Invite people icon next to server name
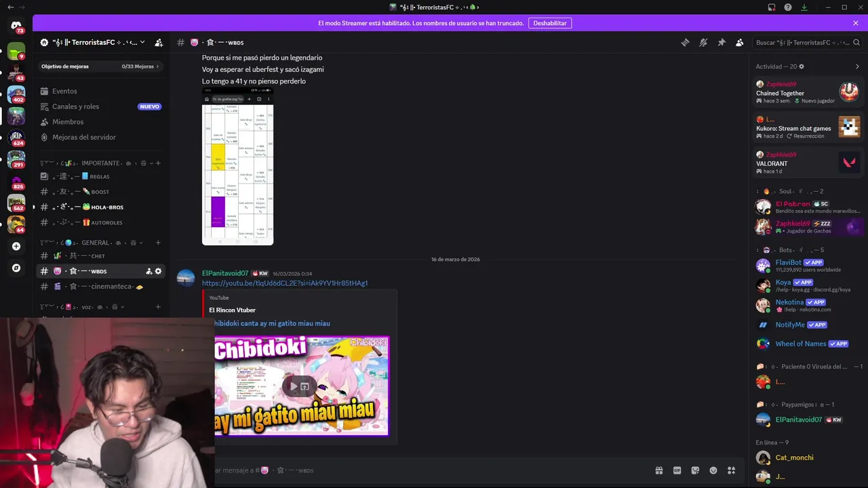 (159, 42)
